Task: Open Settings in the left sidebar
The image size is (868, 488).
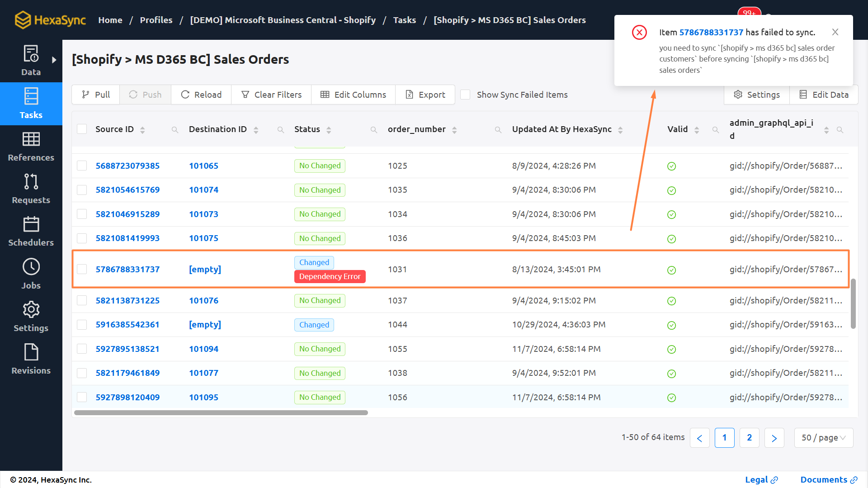Action: (x=31, y=317)
